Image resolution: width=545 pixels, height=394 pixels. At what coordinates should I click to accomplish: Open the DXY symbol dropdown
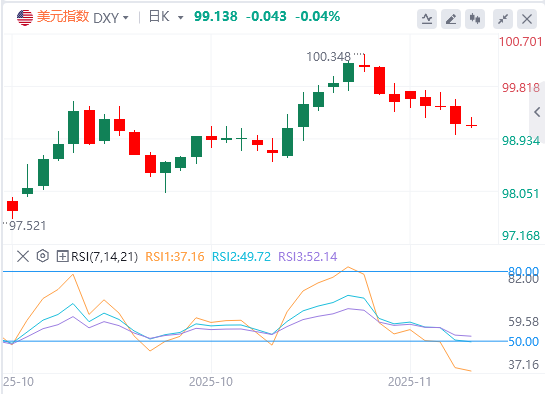pos(111,17)
